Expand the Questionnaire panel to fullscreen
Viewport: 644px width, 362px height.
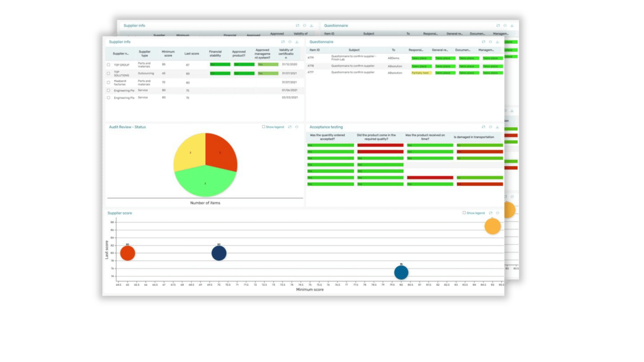tap(483, 42)
